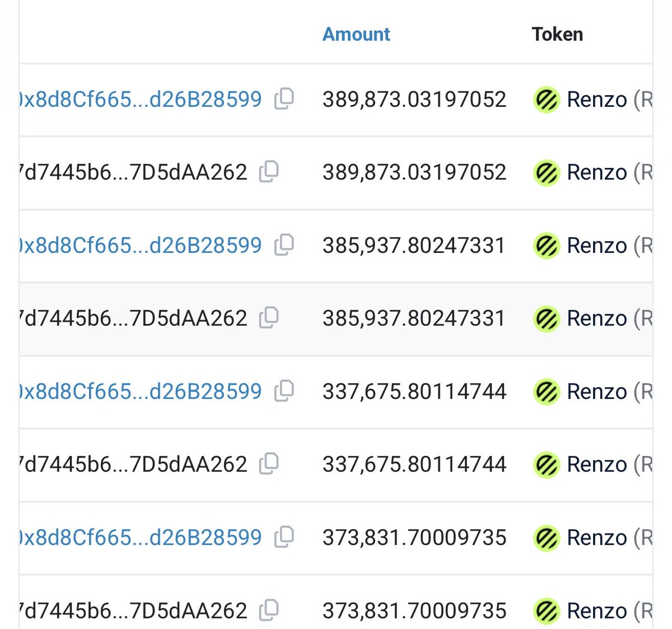Click Renzo token logo in 7d7445b6 row, 385,937.80247331
Image resolution: width=672 pixels, height=629 pixels.
(x=547, y=318)
